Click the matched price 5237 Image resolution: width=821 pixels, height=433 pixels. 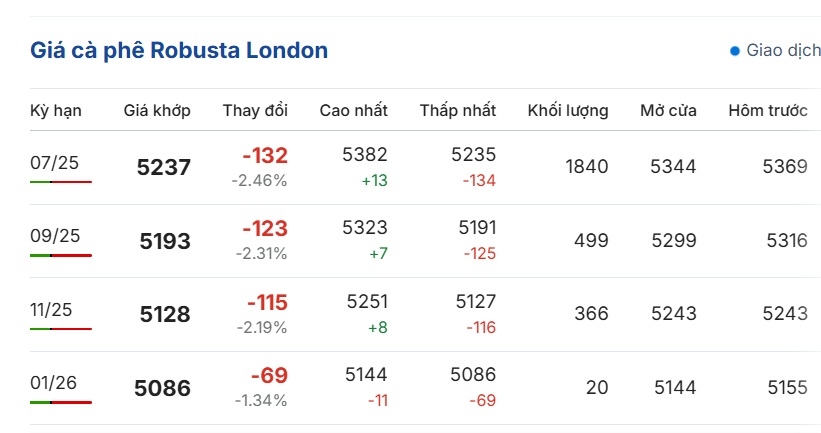[x=164, y=168]
